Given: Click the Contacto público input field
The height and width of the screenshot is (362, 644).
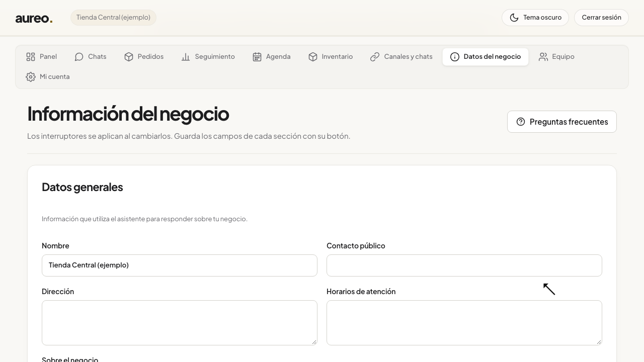Looking at the screenshot, I should 464,265.
